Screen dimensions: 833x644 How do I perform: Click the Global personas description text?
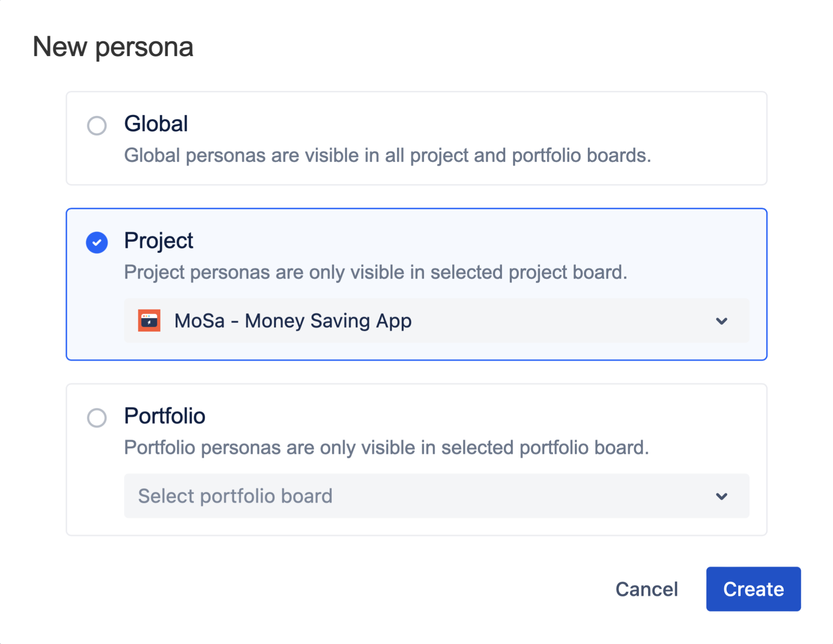(387, 155)
